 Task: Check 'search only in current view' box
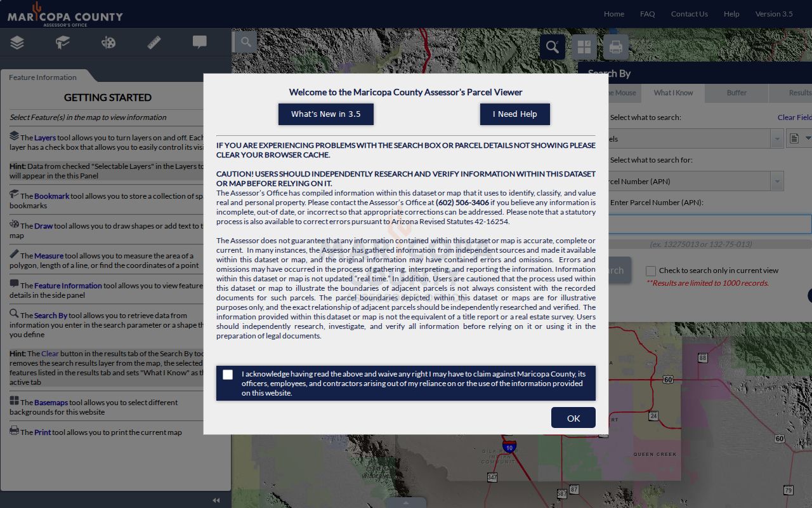point(651,271)
